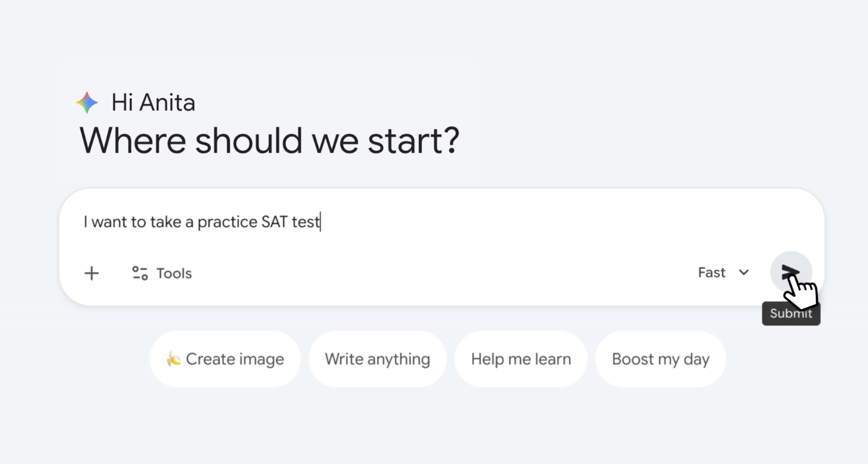Viewport: 868px width, 464px height.
Task: Open the Fast model selector
Action: [712, 273]
